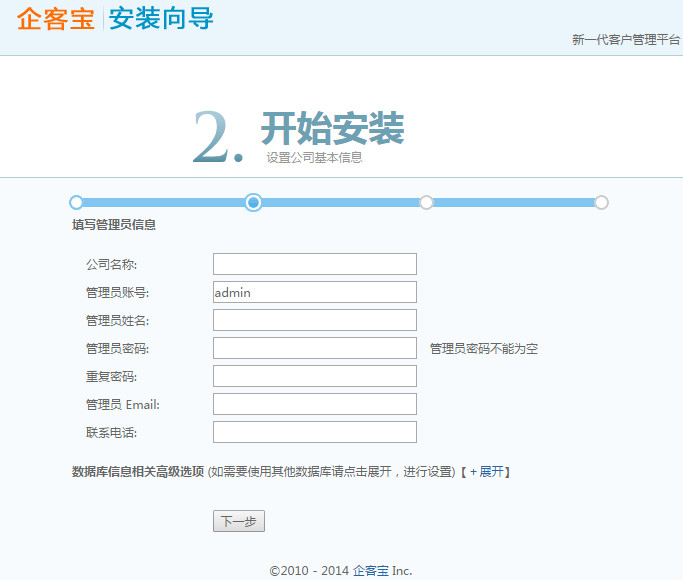Click the 企客宝 orange logo
This screenshot has width=683, height=580.
[56, 19]
